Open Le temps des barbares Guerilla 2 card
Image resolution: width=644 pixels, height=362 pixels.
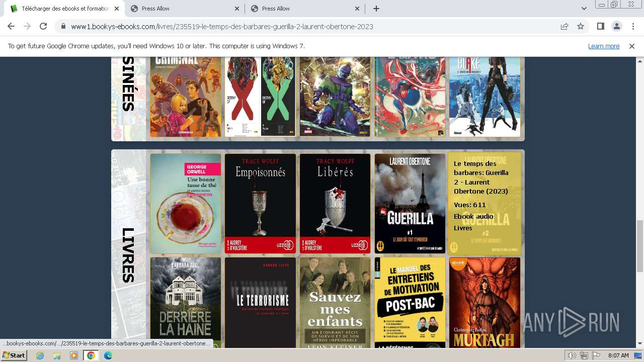pyautogui.click(x=485, y=204)
